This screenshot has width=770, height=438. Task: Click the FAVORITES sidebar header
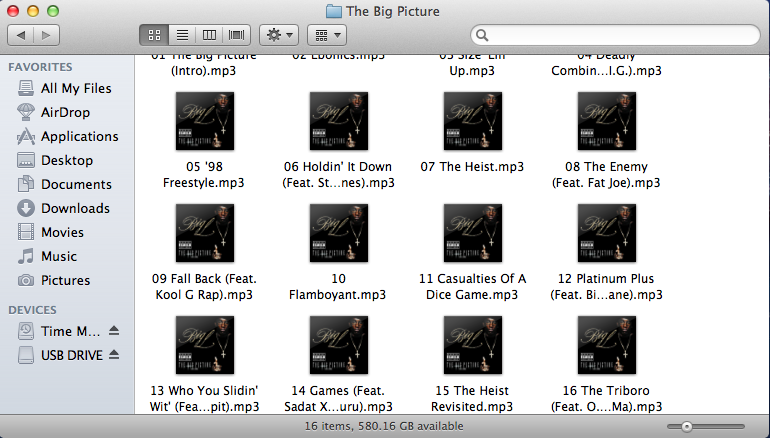point(40,67)
